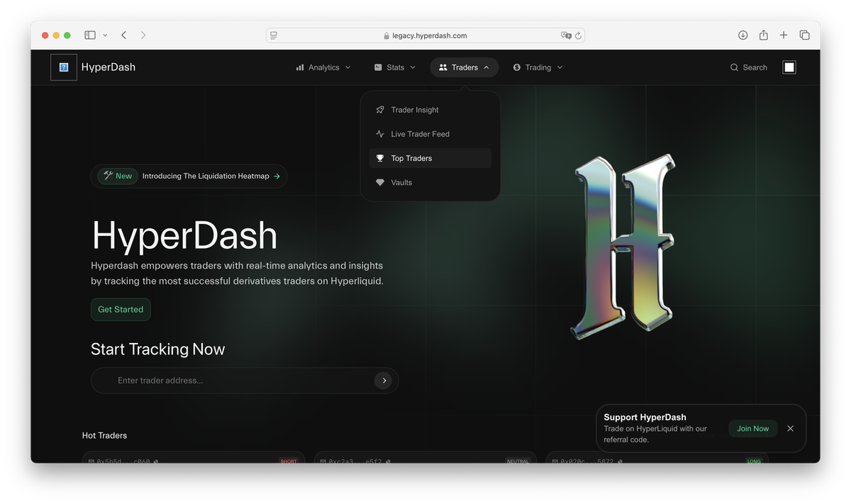This screenshot has height=504, width=851.
Task: Click the 'HyperDash' hero title text
Action: tap(184, 235)
